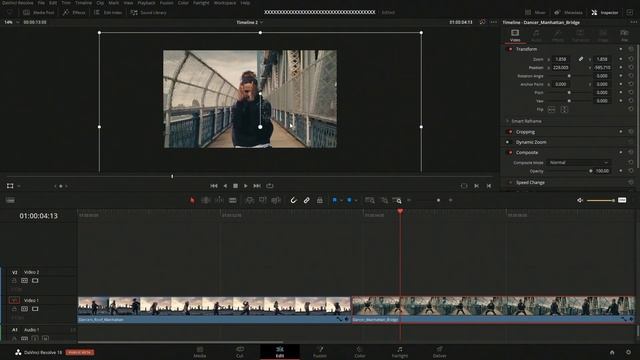The height and width of the screenshot is (360, 640).
Task: Disable the Composite section toggle
Action: pyautogui.click(x=510, y=152)
